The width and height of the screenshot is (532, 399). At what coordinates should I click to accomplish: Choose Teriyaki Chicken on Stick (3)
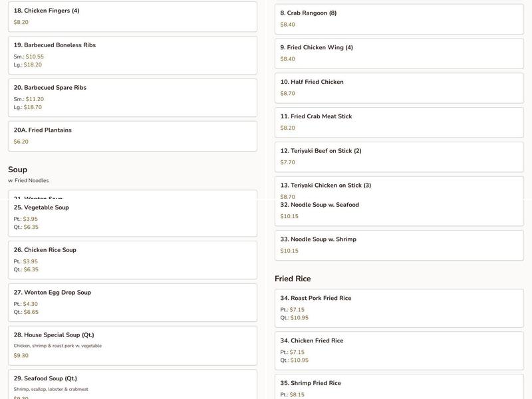pyautogui.click(x=400, y=188)
